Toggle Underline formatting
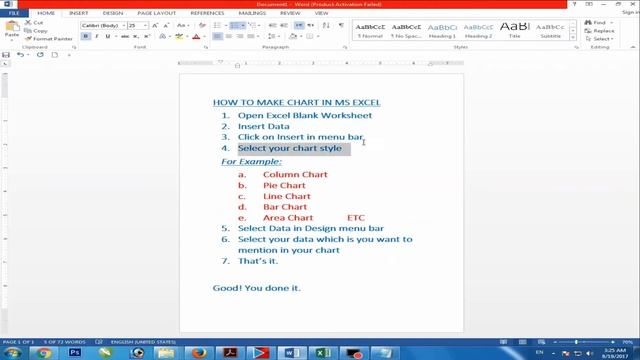This screenshot has width=640, height=360. tap(108, 36)
